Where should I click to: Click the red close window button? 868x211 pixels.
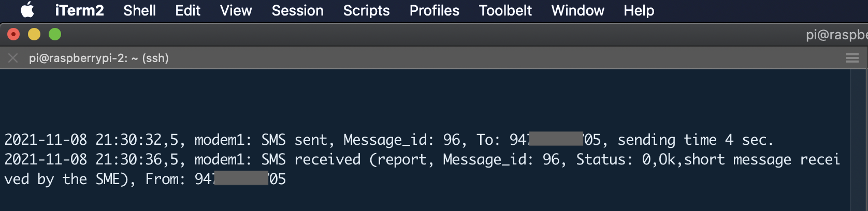point(13,34)
